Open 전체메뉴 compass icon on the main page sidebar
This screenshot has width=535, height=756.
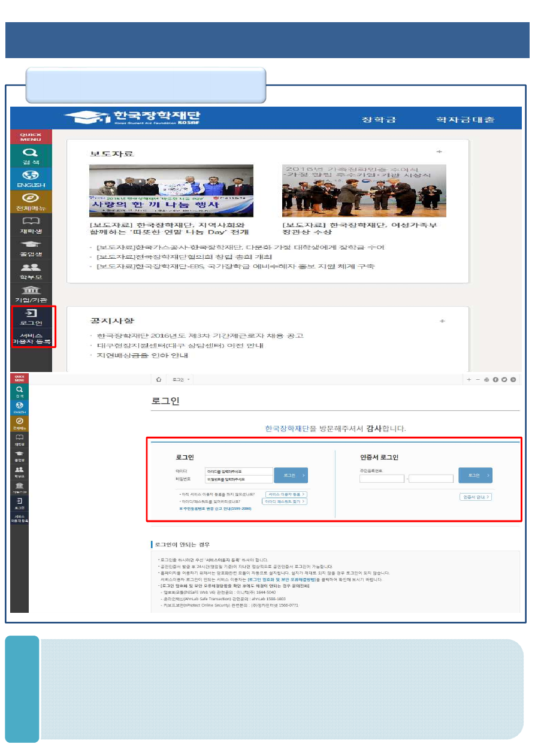point(31,202)
